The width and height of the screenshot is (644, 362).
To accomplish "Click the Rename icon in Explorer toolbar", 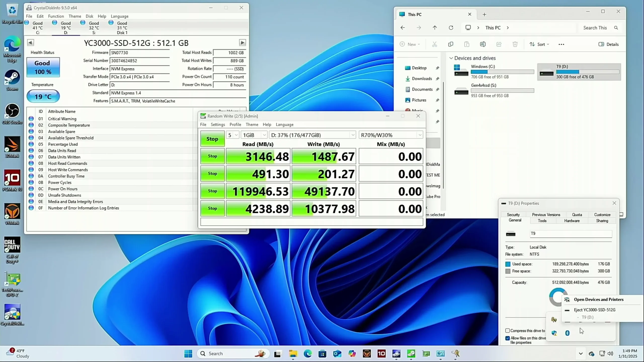I will (x=483, y=44).
